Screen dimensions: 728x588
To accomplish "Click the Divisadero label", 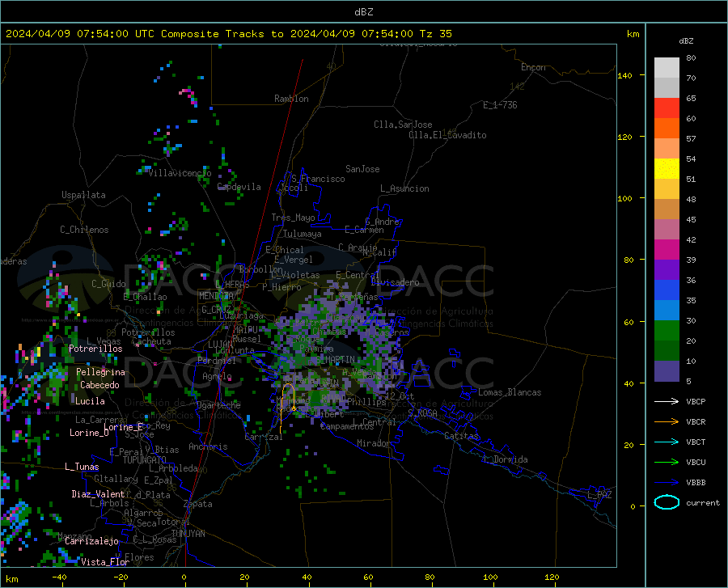I will (x=395, y=282).
